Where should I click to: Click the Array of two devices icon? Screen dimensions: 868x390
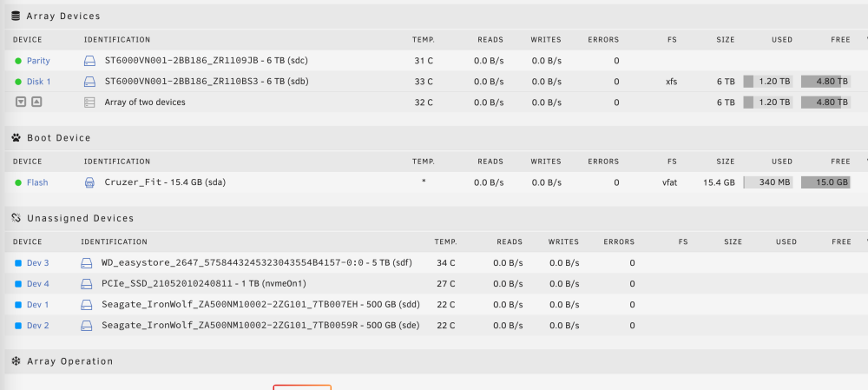point(89,102)
